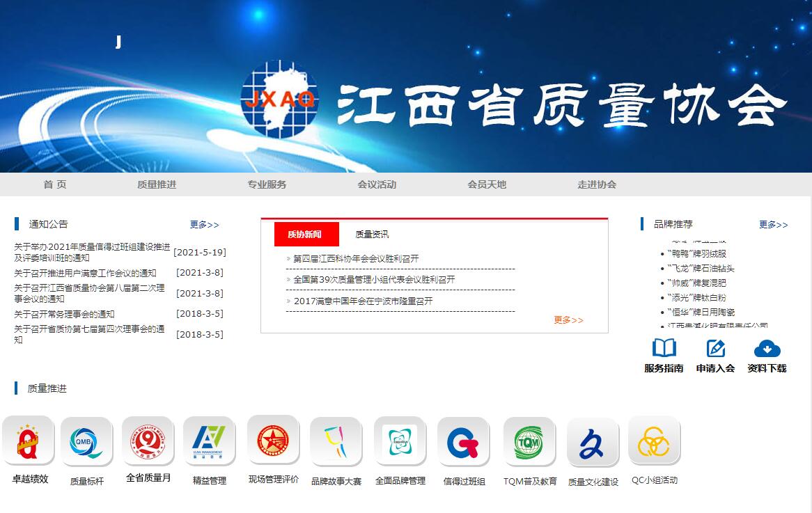This screenshot has height=513, width=812.
Task: Open the TQM普及教育 icon
Action: click(x=529, y=442)
